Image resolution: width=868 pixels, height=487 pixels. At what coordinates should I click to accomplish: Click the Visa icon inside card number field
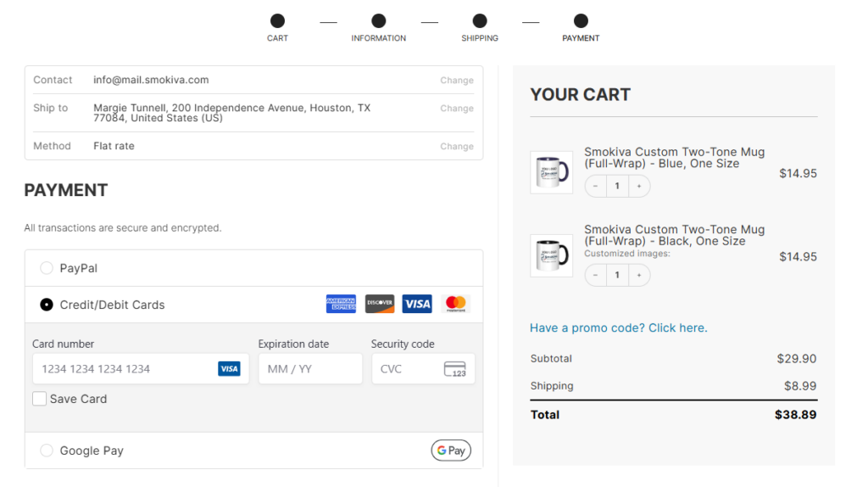[x=229, y=369]
